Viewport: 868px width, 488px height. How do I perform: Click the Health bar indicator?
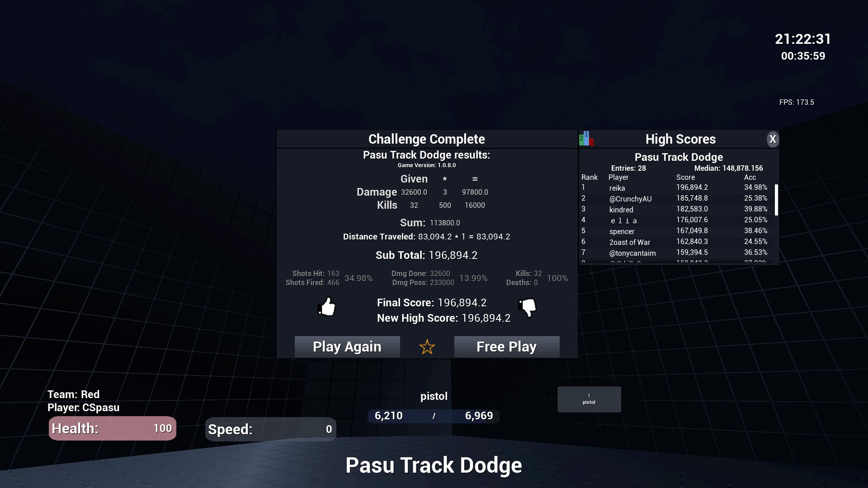point(112,428)
